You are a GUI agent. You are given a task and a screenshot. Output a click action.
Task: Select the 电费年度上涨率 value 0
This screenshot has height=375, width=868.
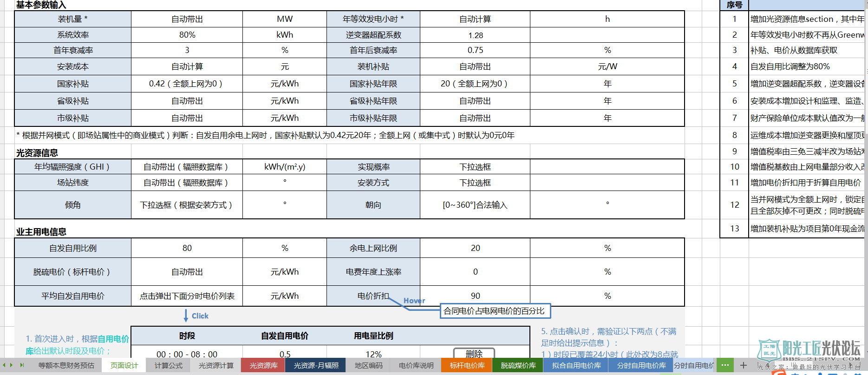[476, 272]
